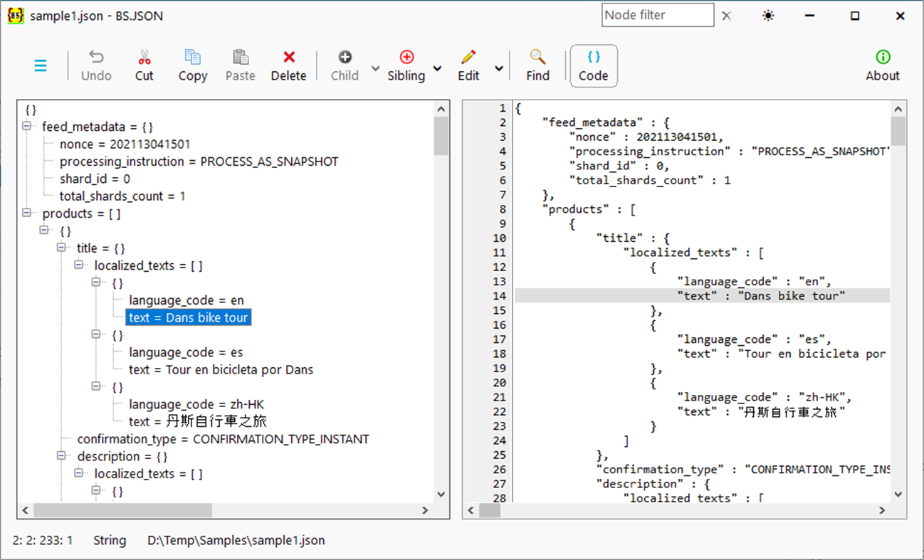Image resolution: width=924 pixels, height=560 pixels.
Task: Toggle light/dark theme sun icon
Action: [x=768, y=16]
